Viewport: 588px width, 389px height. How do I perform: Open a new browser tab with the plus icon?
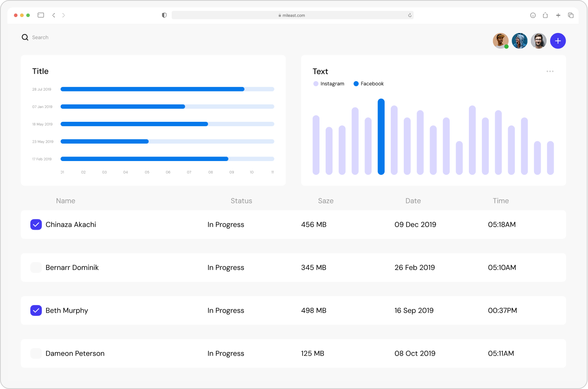[558, 15]
